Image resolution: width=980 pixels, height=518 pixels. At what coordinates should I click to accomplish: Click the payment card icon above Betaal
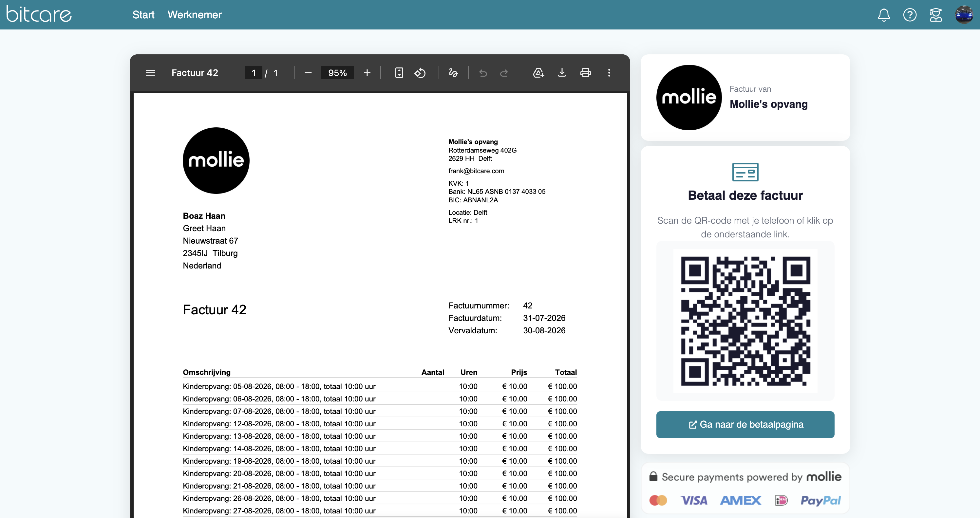[x=745, y=172]
